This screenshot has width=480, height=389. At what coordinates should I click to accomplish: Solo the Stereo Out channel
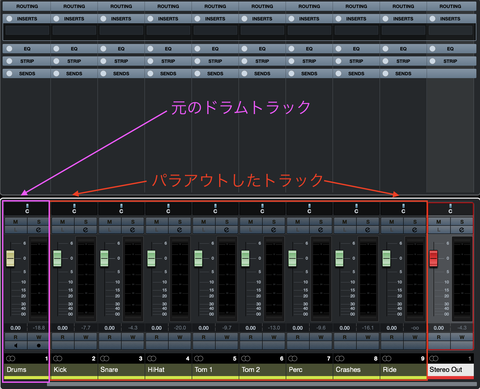[461, 222]
